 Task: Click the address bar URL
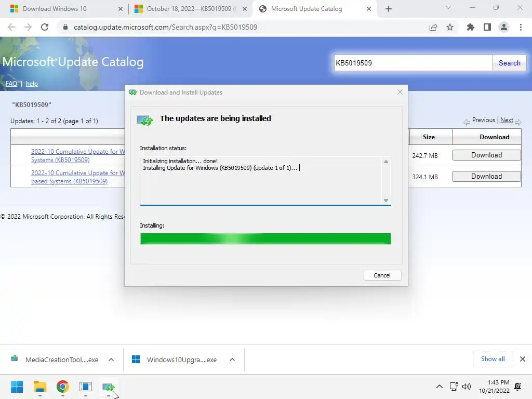[166, 27]
